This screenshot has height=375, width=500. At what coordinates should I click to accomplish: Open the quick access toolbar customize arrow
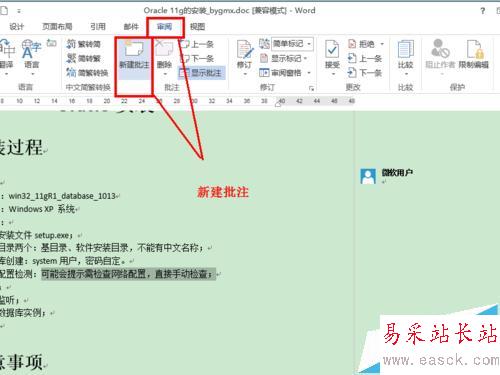point(19,11)
